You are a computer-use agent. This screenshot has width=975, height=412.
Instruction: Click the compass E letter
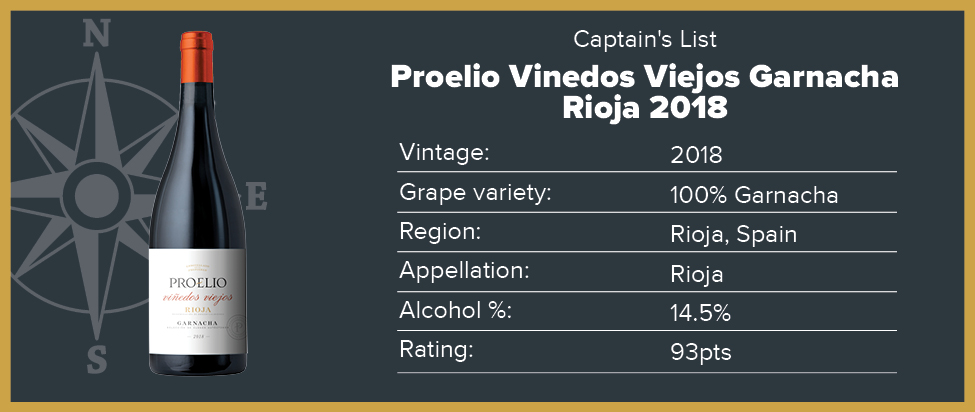click(256, 196)
